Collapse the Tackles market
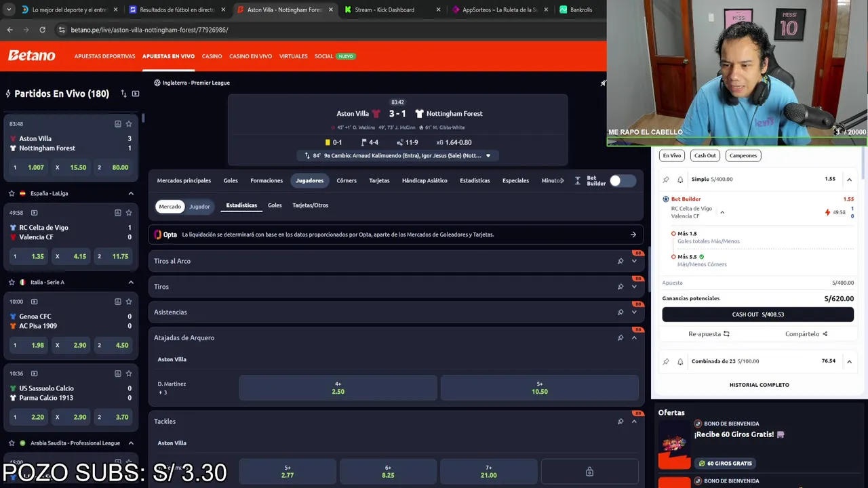This screenshot has height=488, width=868. (634, 422)
